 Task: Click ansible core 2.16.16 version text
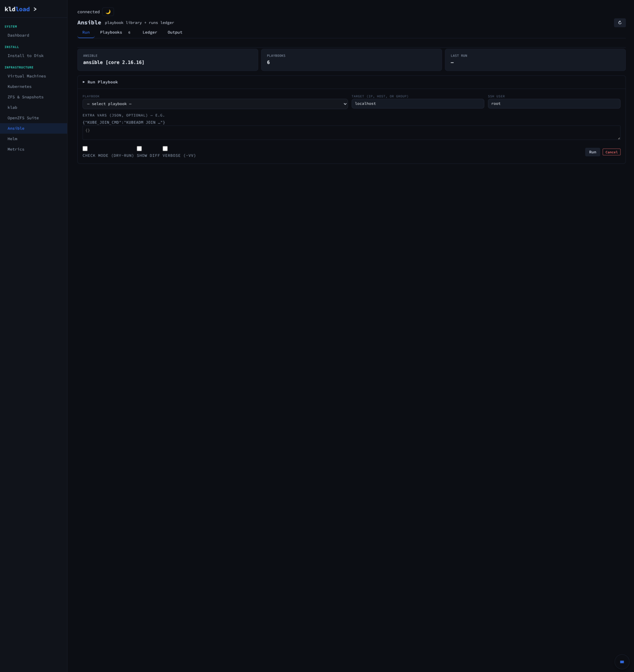point(114,63)
